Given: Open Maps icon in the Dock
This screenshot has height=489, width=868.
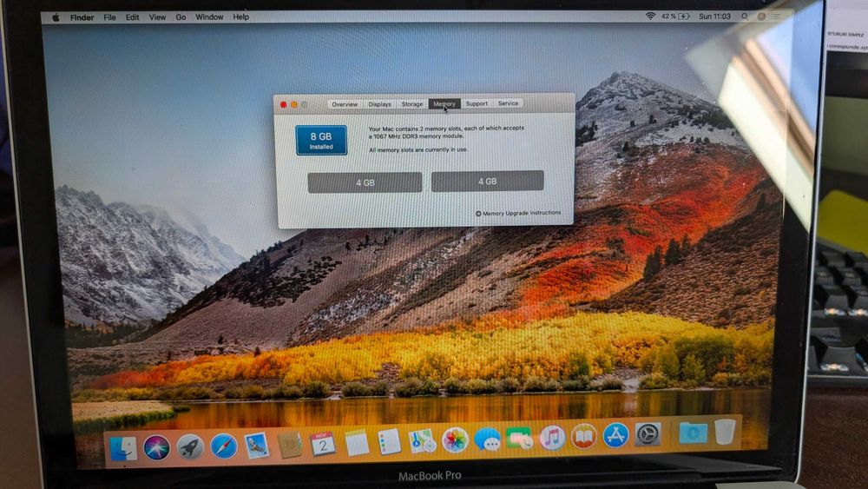Looking at the screenshot, I should coord(422,441).
